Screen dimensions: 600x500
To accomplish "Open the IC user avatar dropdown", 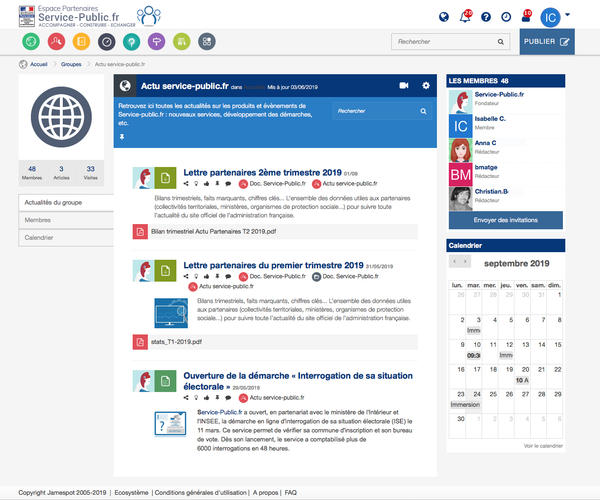I will click(554, 17).
